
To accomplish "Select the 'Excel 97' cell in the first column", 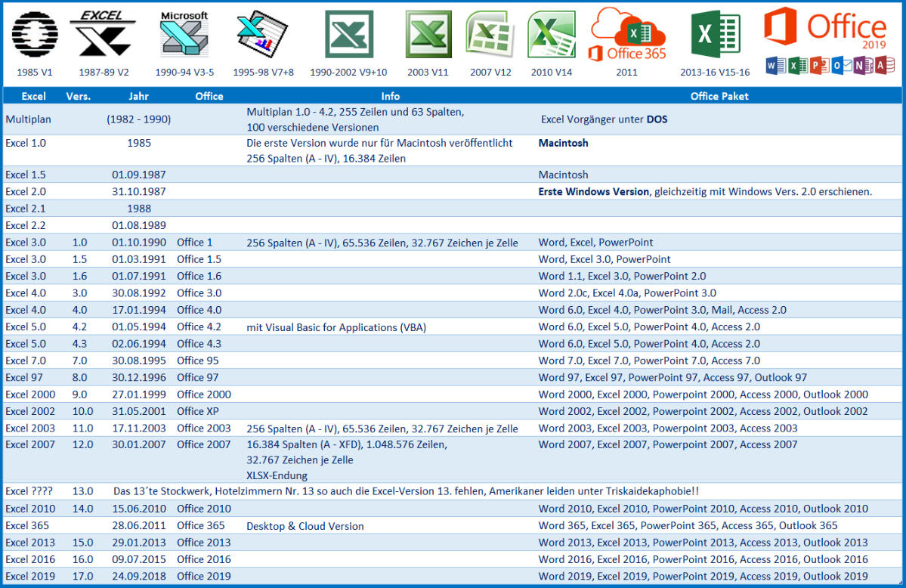I will coord(24,377).
